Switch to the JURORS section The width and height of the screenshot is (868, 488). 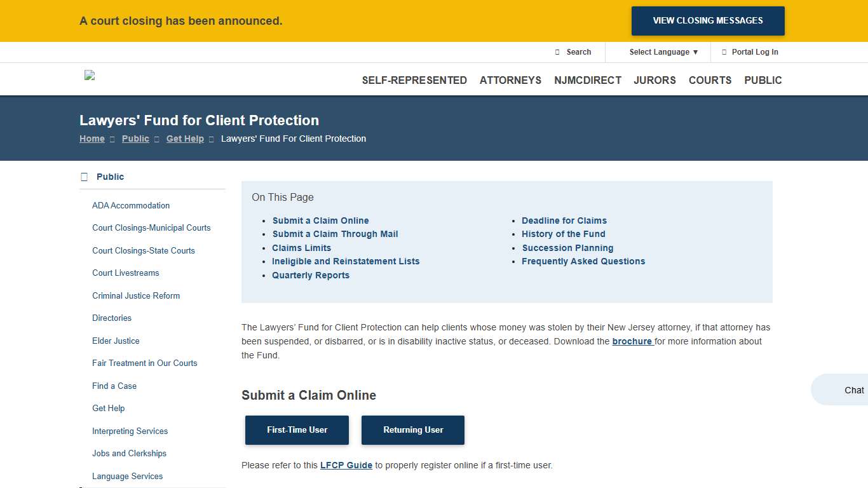(654, 80)
